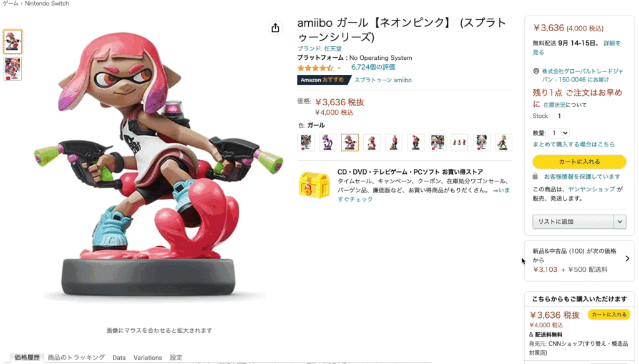The height and width of the screenshot is (364, 639).
Task: Switch to the 商品のトラッキング tab
Action: (x=76, y=358)
